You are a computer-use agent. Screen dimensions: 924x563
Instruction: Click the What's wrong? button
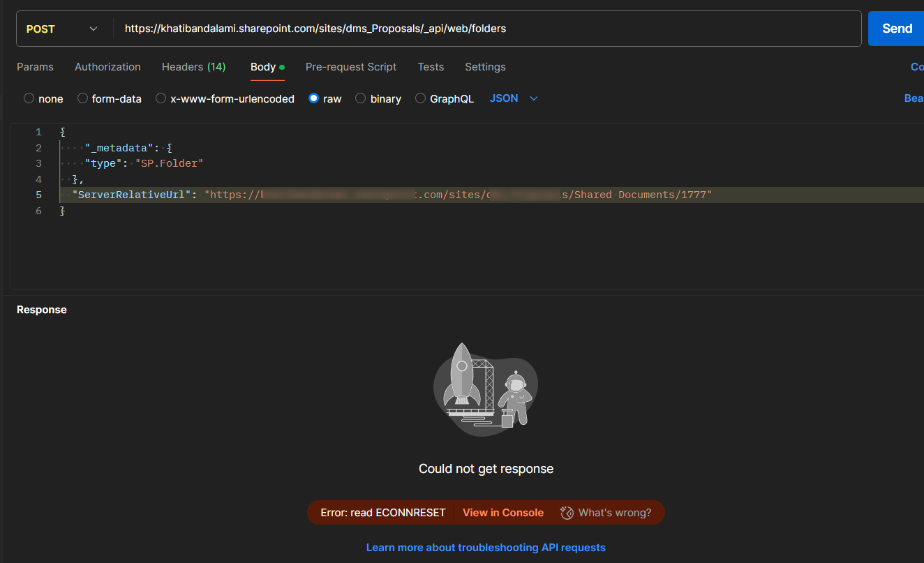click(x=605, y=513)
